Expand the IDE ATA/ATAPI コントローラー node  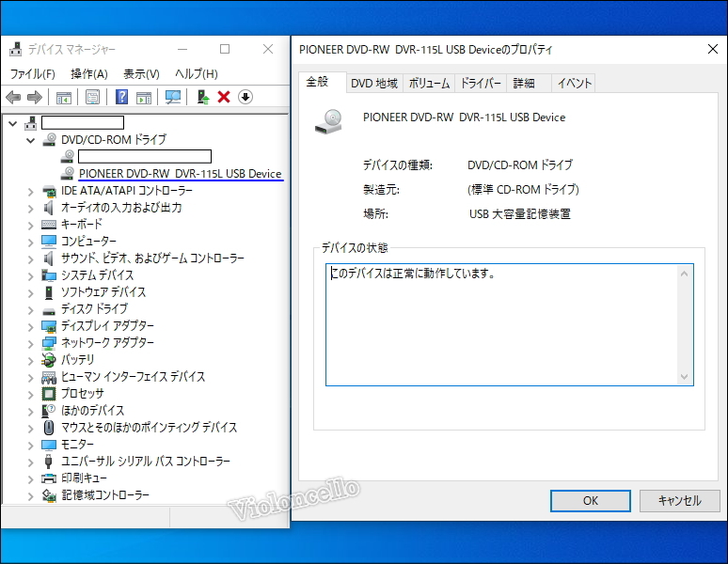tap(31, 191)
